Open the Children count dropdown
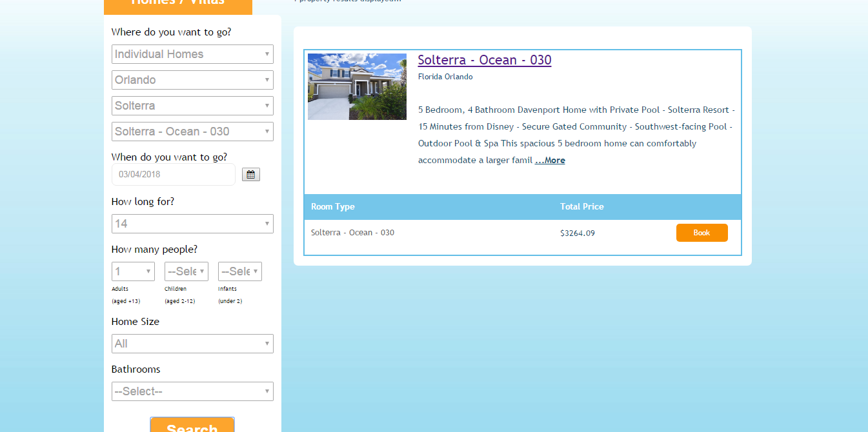Screen dimensions: 868x432 187,271
